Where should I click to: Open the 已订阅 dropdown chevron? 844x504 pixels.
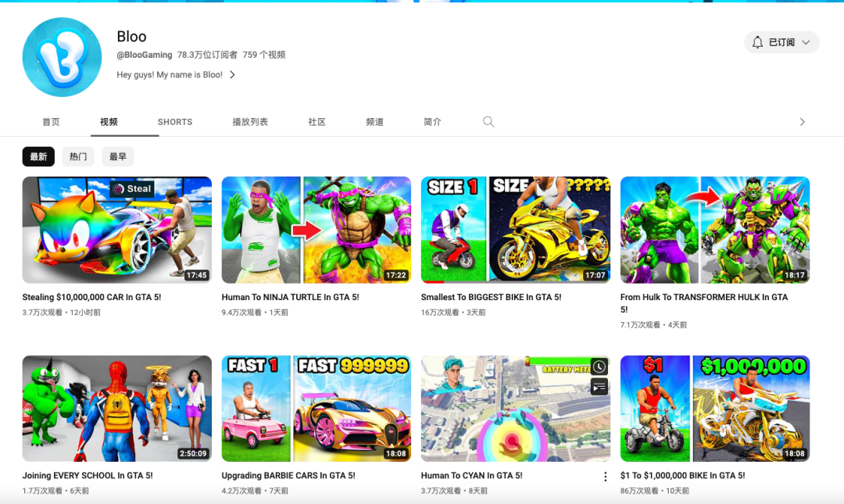[805, 42]
